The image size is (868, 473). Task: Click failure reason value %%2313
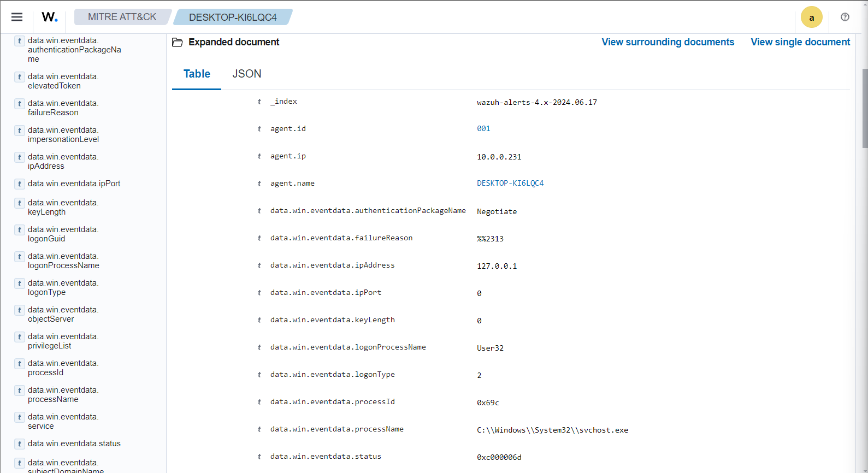(x=490, y=239)
